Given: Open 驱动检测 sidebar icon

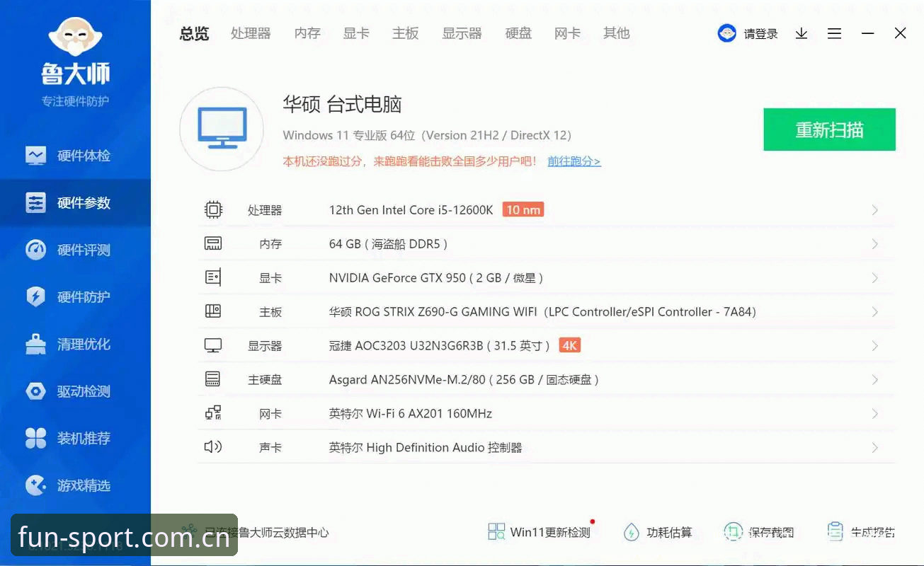Looking at the screenshot, I should pos(35,391).
